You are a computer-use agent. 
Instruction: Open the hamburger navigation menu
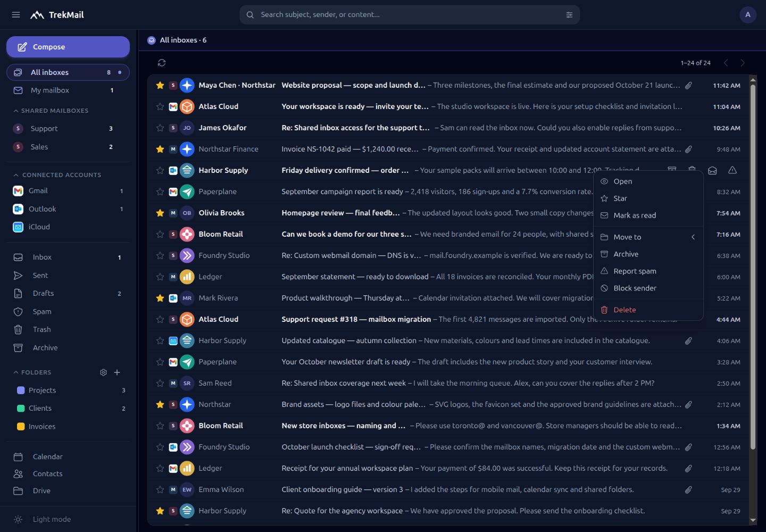[16, 15]
